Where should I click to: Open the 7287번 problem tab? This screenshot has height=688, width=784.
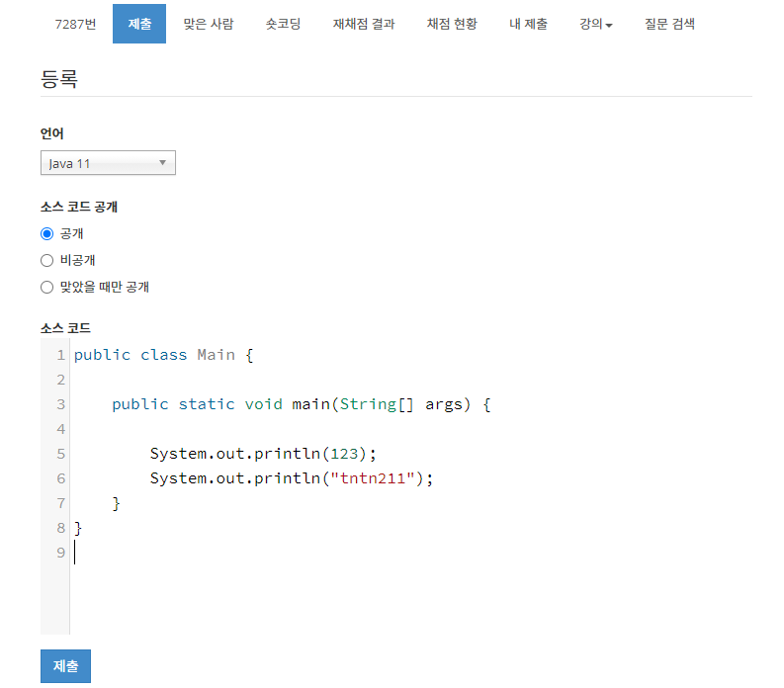pyautogui.click(x=75, y=24)
